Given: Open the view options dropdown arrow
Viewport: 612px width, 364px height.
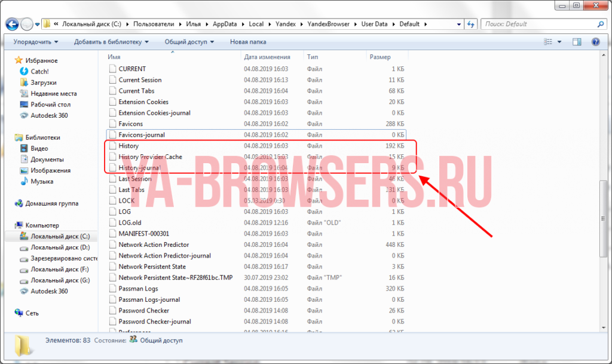Looking at the screenshot, I should tap(559, 42).
